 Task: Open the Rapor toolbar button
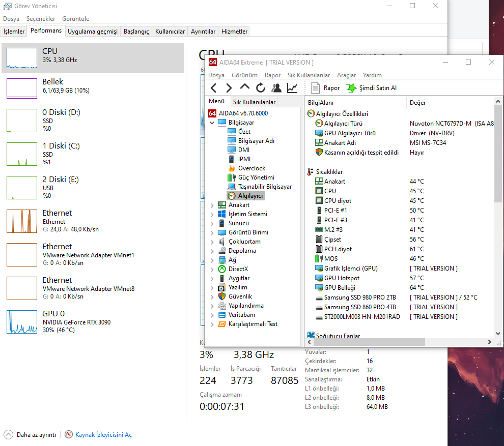[325, 88]
